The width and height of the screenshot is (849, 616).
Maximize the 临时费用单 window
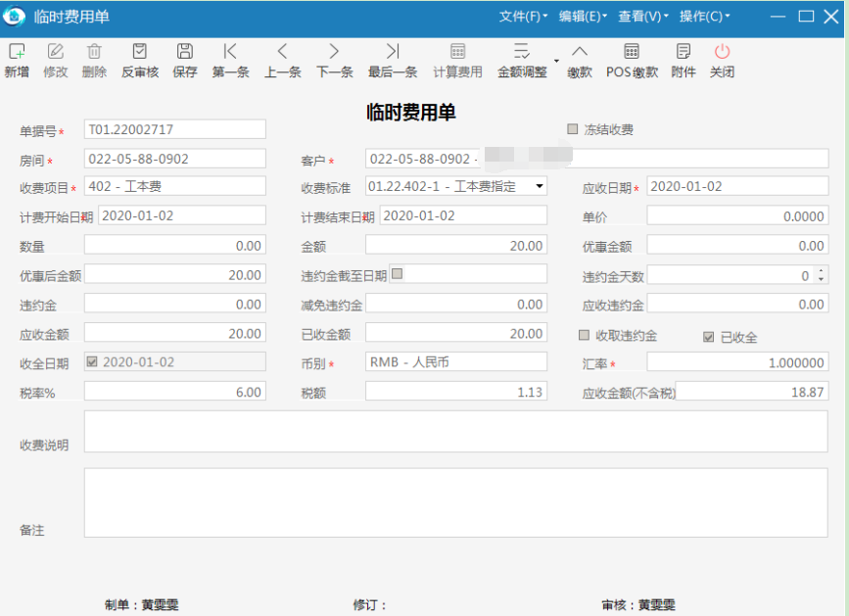[806, 17]
